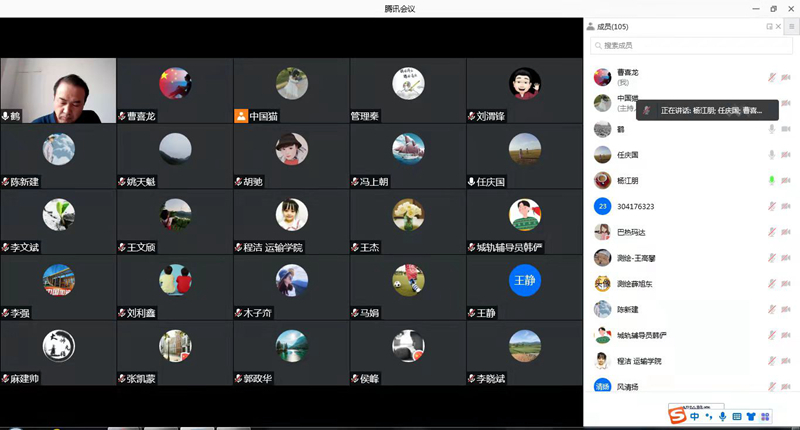This screenshot has width=800, height=430.
Task: Close the members panel with the X
Action: point(779,27)
